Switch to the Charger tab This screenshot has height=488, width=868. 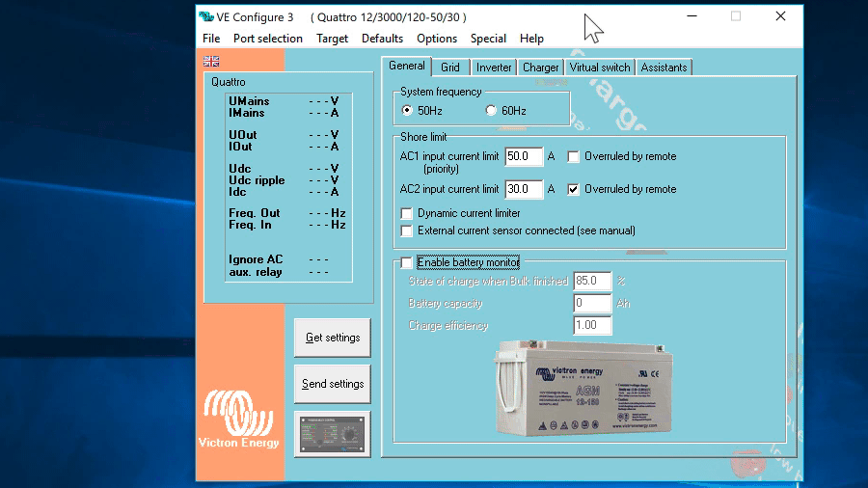pos(540,68)
